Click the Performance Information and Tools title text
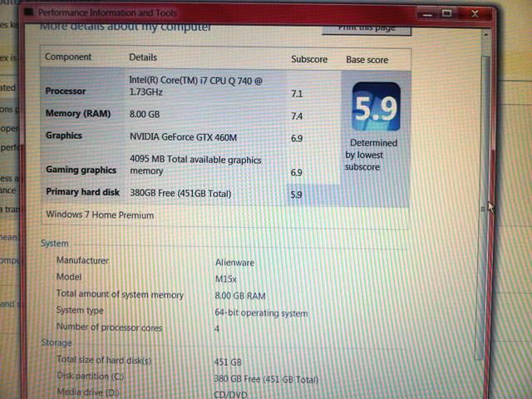The image size is (532, 399). pyautogui.click(x=107, y=13)
